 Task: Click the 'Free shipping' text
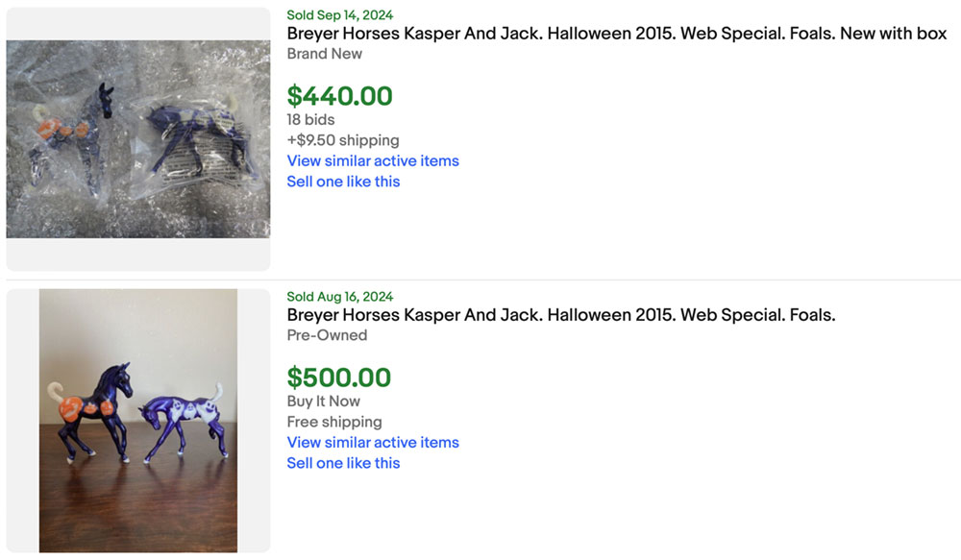[333, 422]
